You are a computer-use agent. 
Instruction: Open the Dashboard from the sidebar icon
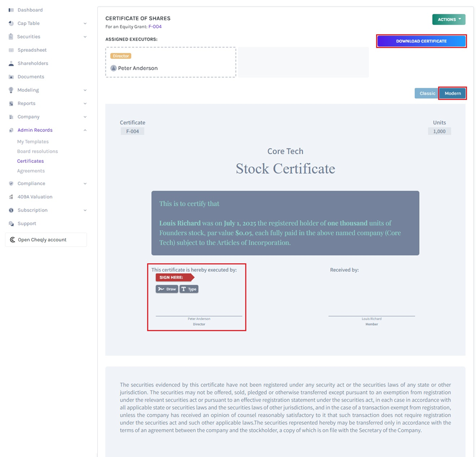click(11, 10)
